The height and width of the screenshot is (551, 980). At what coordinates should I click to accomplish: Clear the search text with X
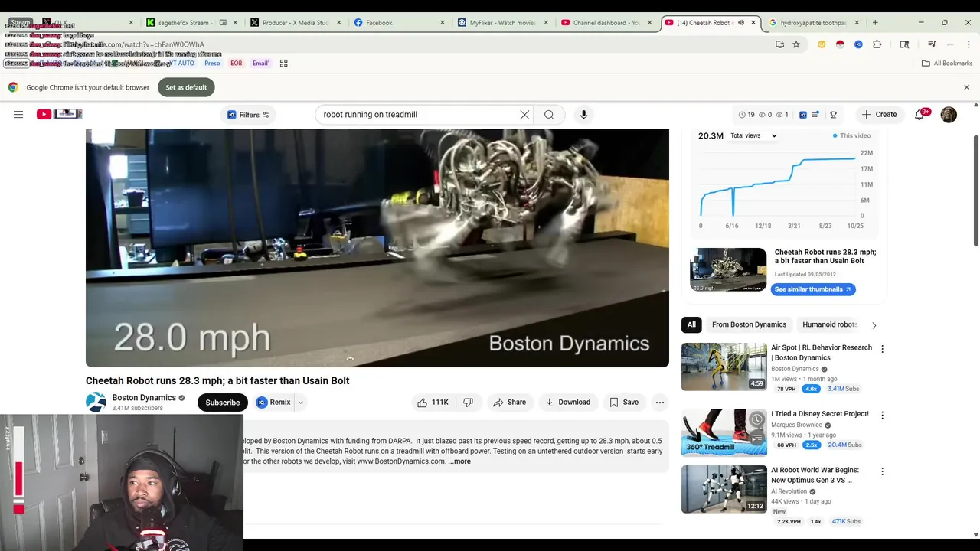coord(524,115)
